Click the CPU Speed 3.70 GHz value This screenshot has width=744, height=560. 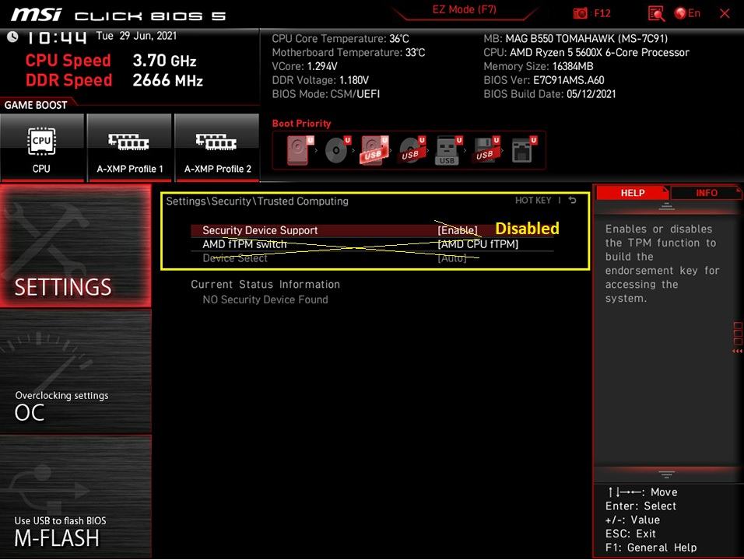click(x=164, y=61)
